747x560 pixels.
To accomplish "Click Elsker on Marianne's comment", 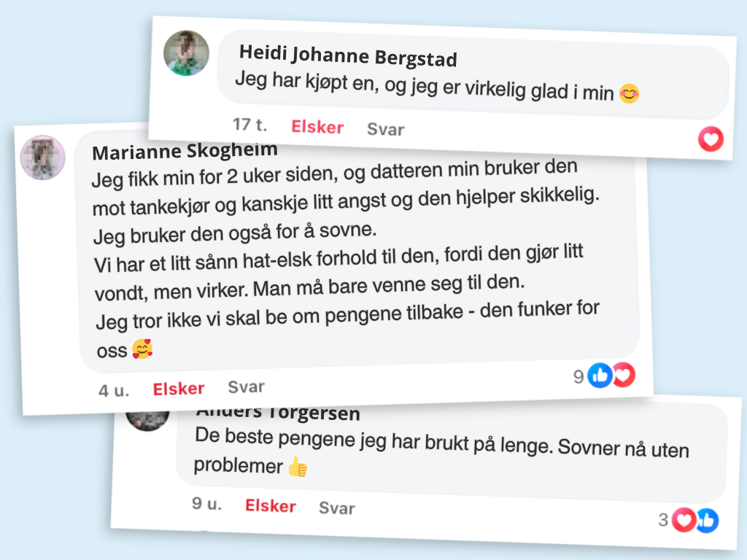I will [179, 389].
